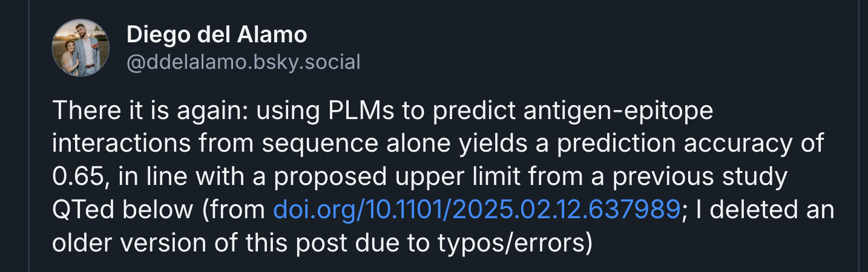The height and width of the screenshot is (272, 868).
Task: Click the phrase 'I deleted an' after the link
Action: 761,210
